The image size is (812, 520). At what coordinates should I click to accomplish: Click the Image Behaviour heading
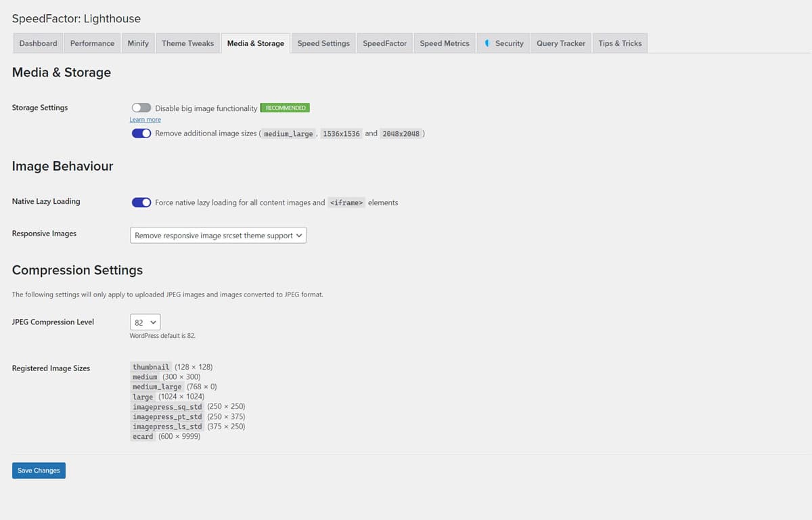tap(62, 166)
